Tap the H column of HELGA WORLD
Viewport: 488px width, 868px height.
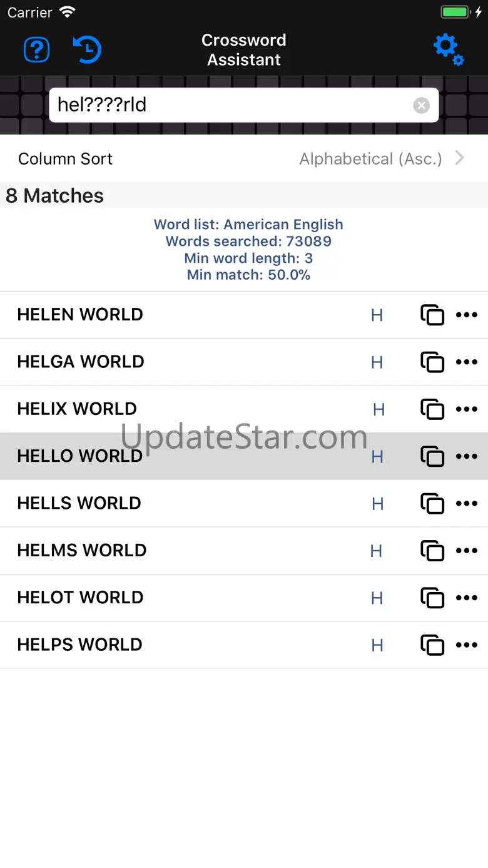pyautogui.click(x=377, y=362)
